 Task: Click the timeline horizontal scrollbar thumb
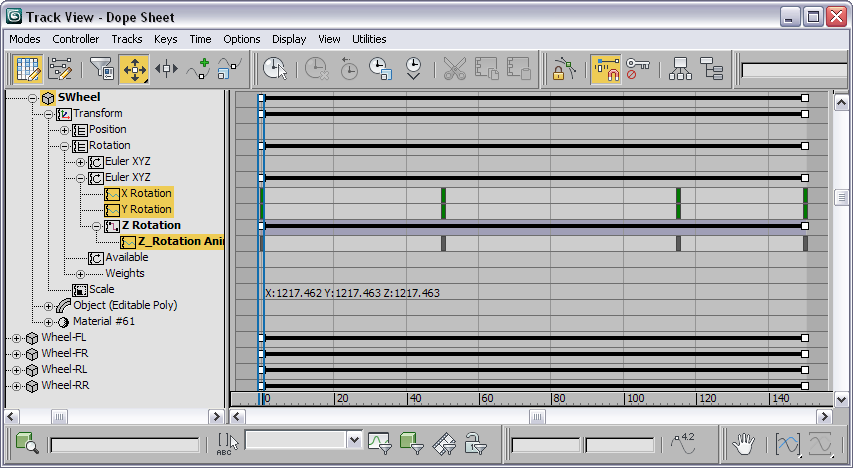coord(537,416)
